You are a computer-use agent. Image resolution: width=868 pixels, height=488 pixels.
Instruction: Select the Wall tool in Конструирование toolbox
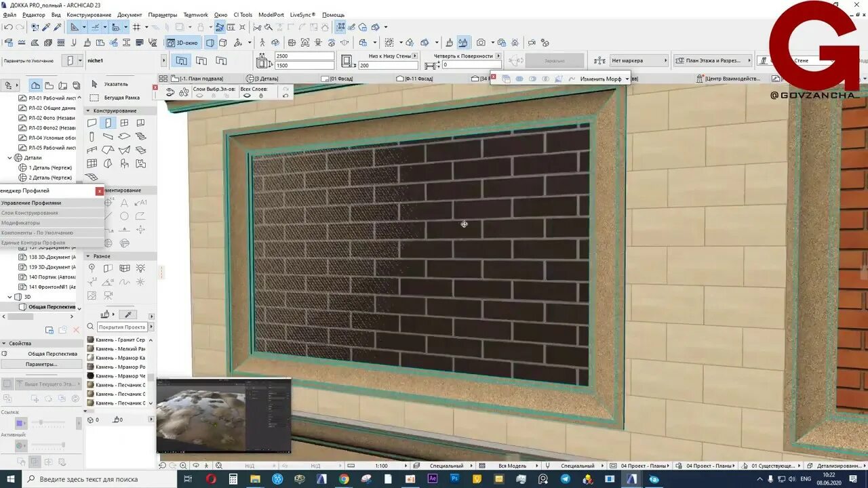tap(92, 123)
